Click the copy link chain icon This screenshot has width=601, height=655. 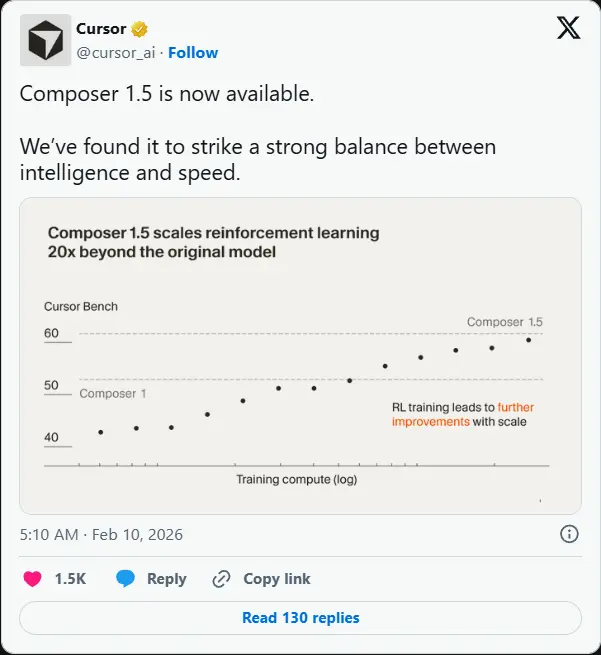(x=222, y=579)
